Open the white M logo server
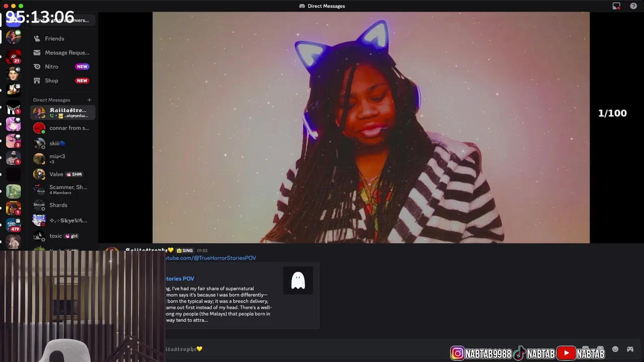 [14, 107]
